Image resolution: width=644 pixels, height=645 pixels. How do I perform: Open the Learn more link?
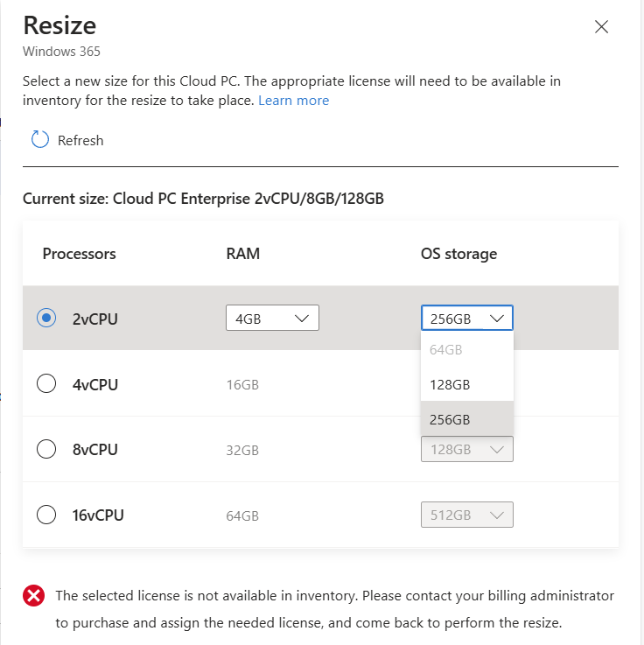tap(294, 101)
